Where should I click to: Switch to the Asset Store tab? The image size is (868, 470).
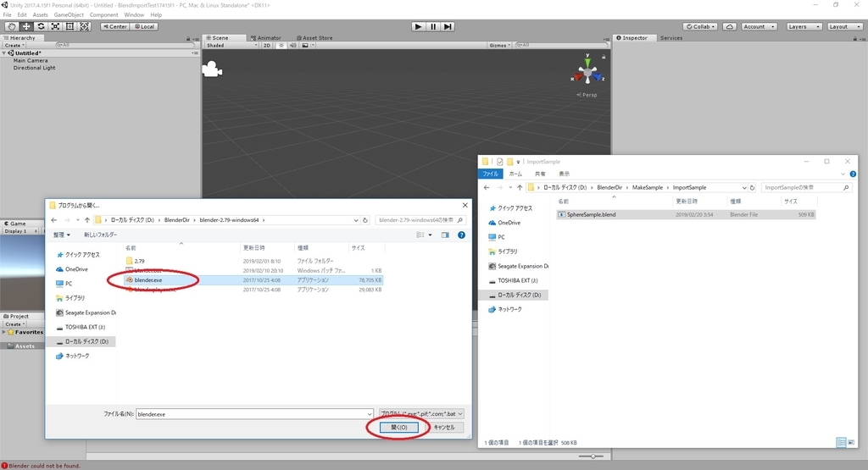pyautogui.click(x=314, y=38)
